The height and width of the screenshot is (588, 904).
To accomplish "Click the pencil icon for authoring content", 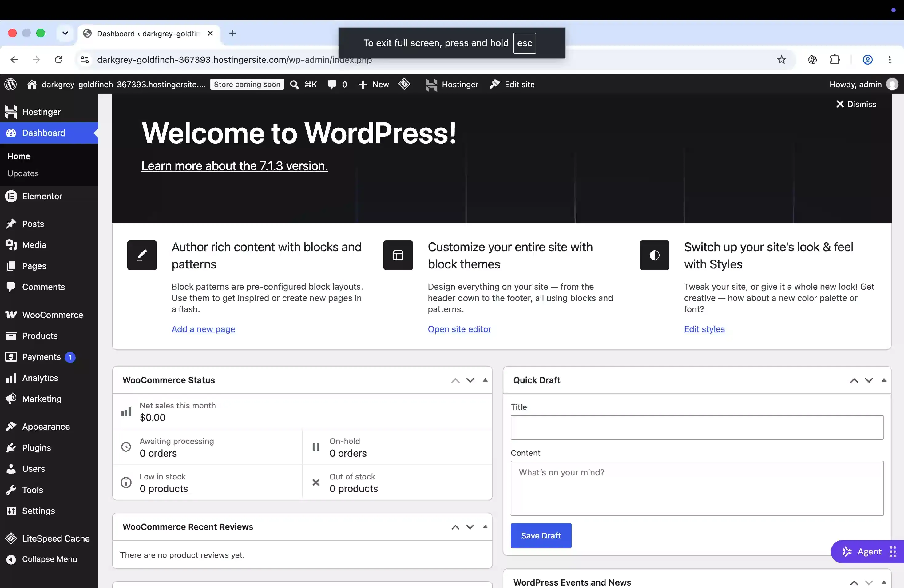I will (x=142, y=255).
